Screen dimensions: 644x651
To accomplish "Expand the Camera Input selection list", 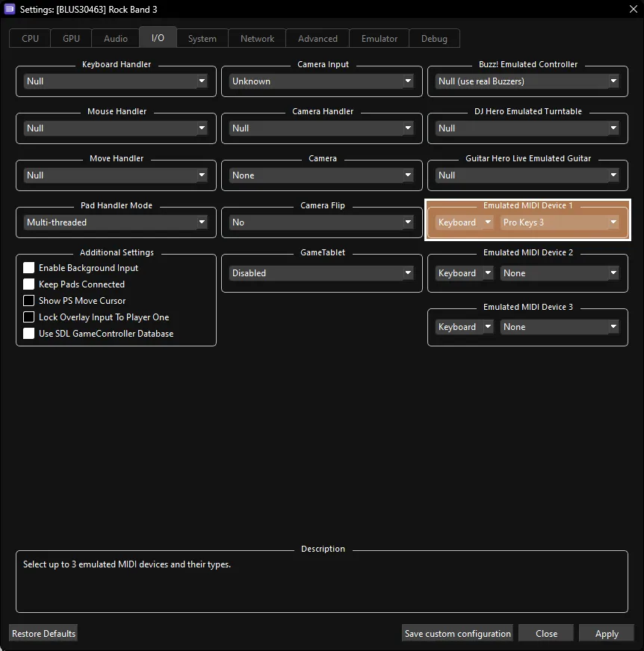I will 321,81.
